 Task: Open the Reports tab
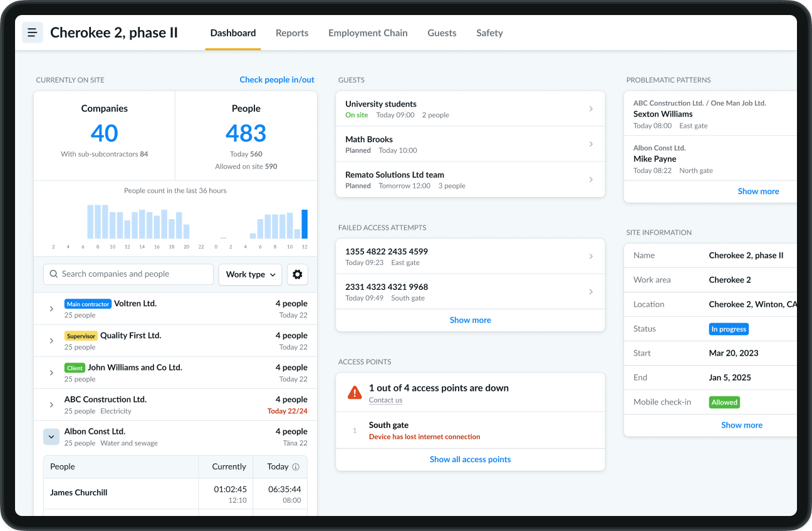(x=292, y=33)
